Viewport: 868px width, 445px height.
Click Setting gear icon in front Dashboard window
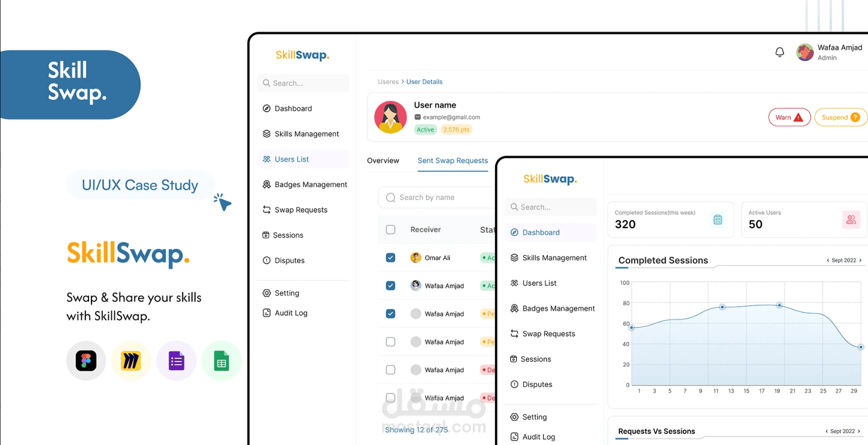pyautogui.click(x=514, y=417)
